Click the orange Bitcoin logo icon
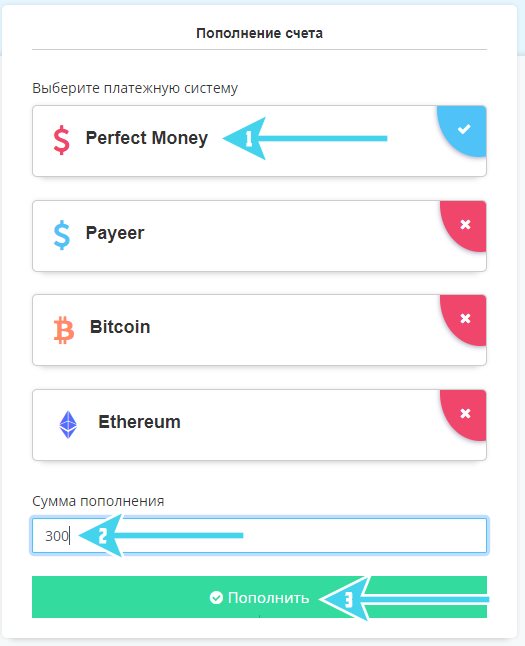 pos(64,330)
